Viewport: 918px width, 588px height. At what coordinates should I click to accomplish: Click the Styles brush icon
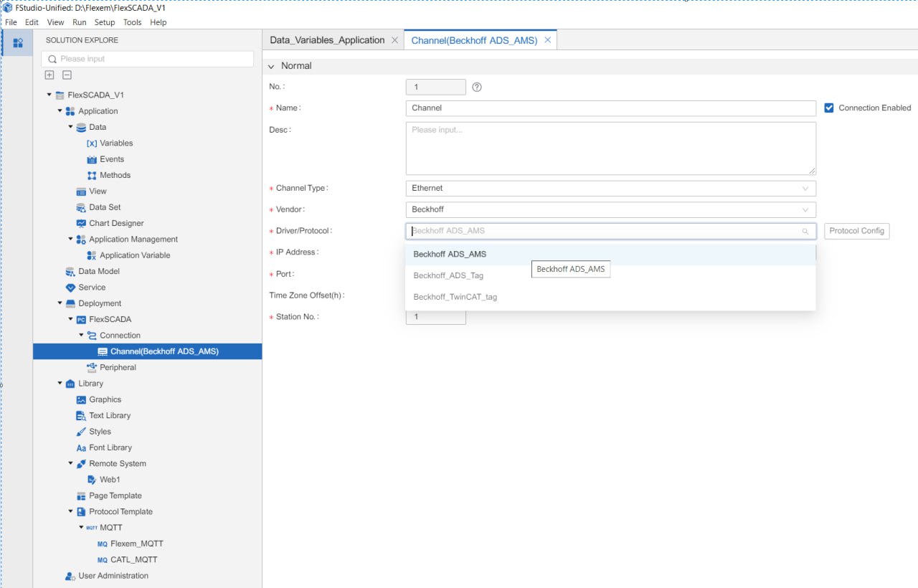[81, 432]
